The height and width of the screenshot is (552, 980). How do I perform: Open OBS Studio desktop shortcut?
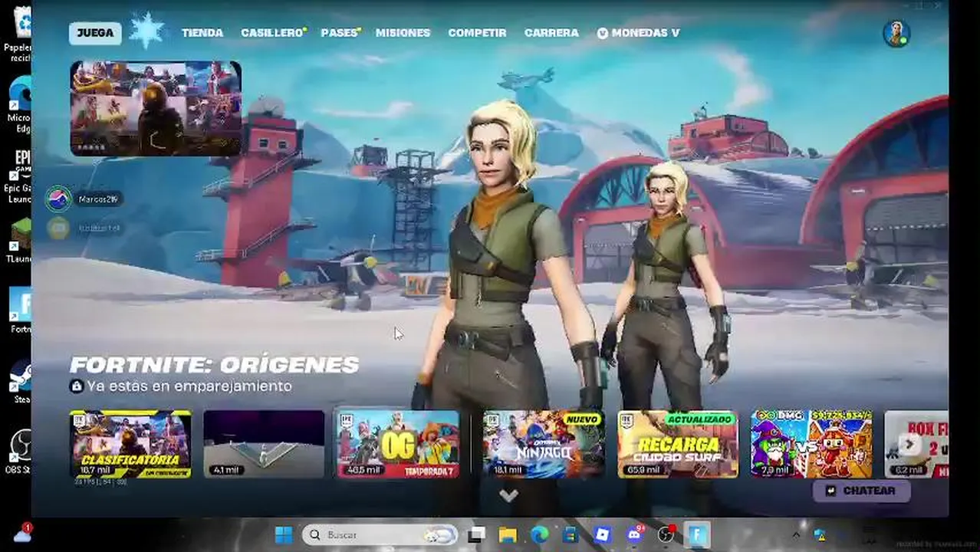21,452
